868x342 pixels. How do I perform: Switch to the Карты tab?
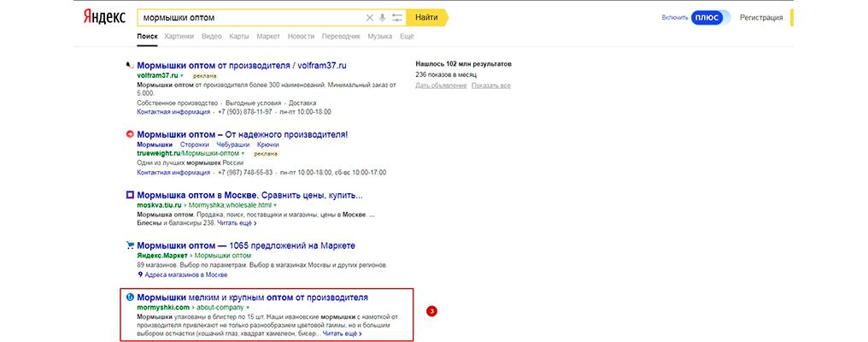(238, 37)
